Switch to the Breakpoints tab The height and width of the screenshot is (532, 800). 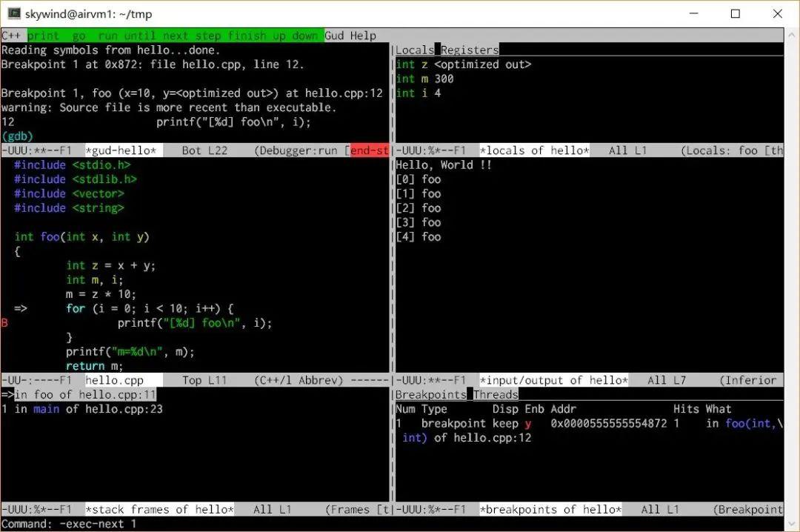point(431,395)
